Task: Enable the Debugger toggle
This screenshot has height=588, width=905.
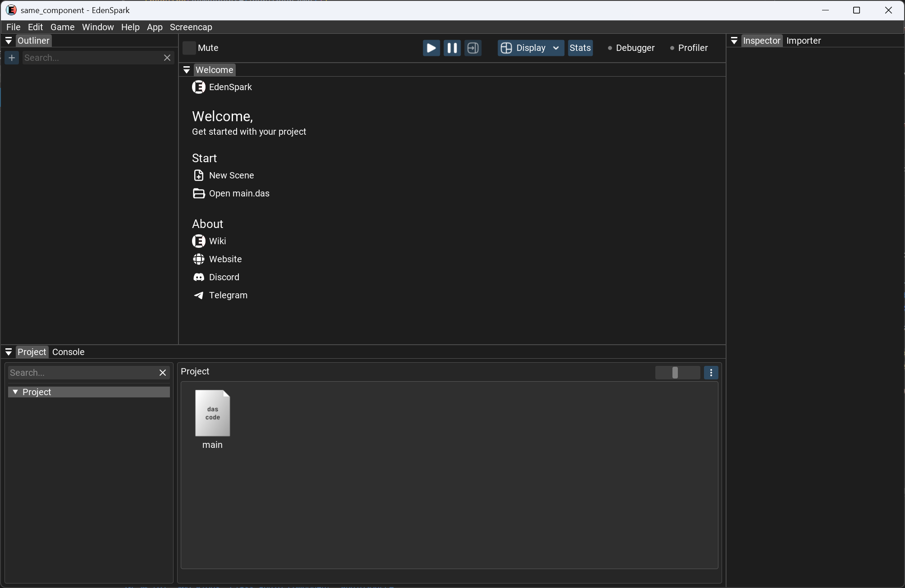Action: 631,48
